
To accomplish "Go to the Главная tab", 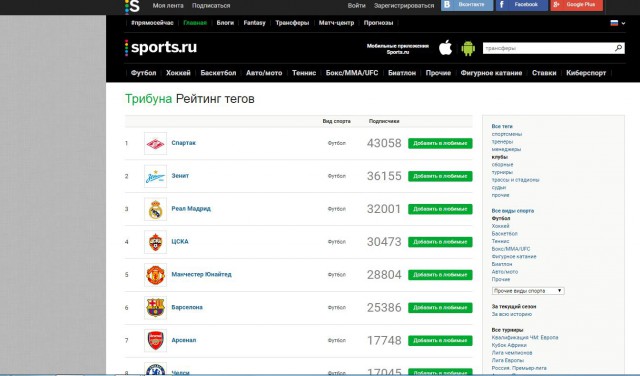I will point(195,23).
